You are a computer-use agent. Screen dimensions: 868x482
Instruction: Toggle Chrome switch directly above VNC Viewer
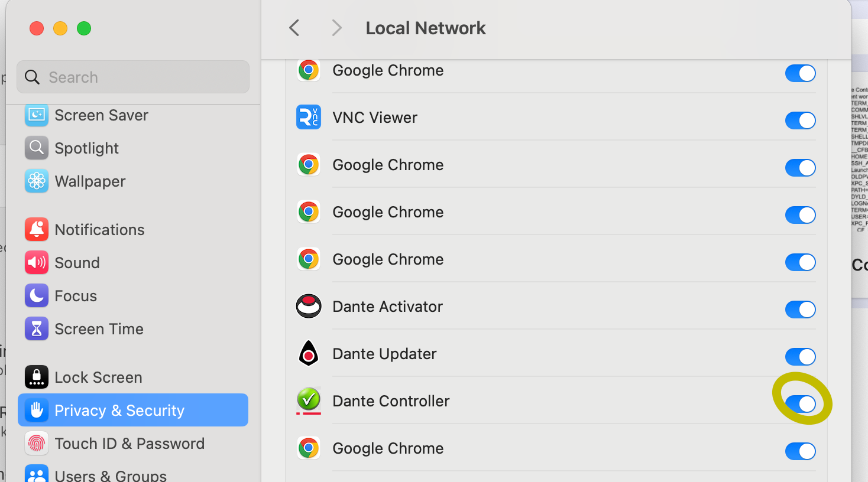tap(801, 73)
